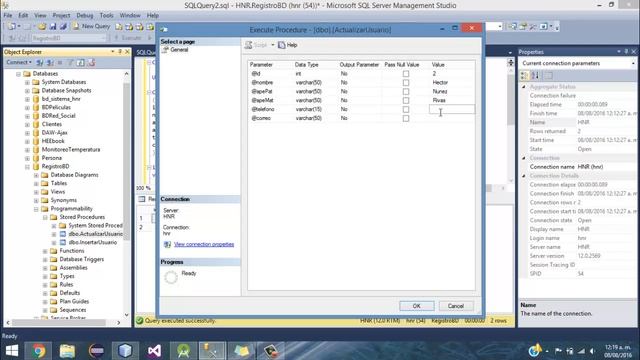Collapse the Programmability folder
Image resolution: width=640 pixels, height=360 pixels.
pos(36,209)
